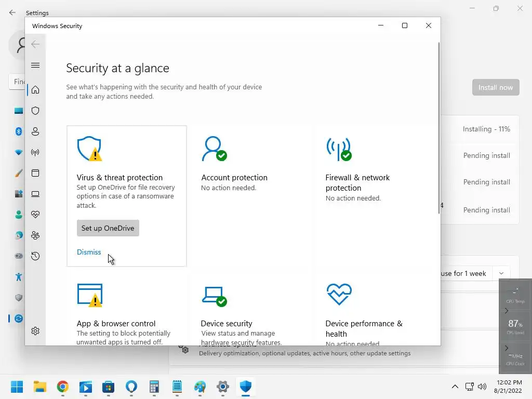The height and width of the screenshot is (399, 532).
Task: Open Home in Windows Security sidebar
Action: point(35,90)
